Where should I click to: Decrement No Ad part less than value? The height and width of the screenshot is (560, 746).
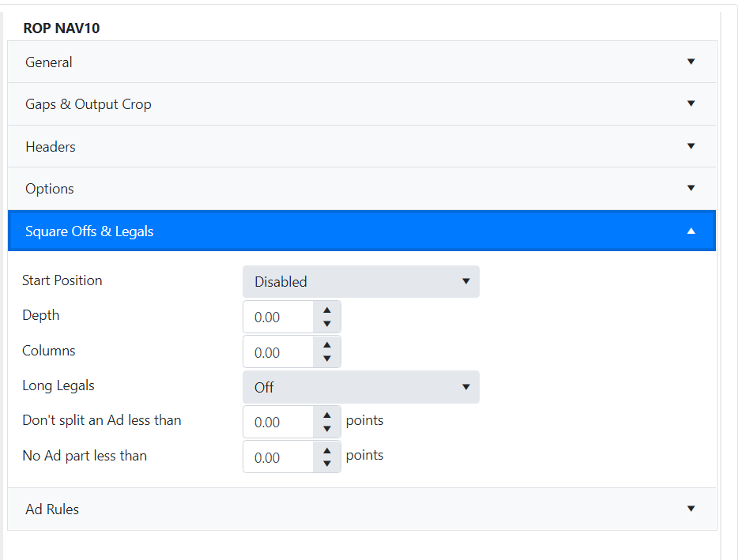coord(327,464)
